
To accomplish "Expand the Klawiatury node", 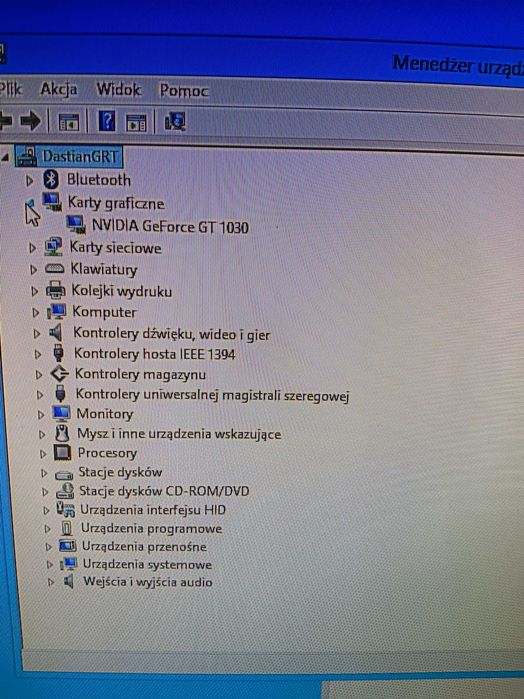I will coord(33,270).
